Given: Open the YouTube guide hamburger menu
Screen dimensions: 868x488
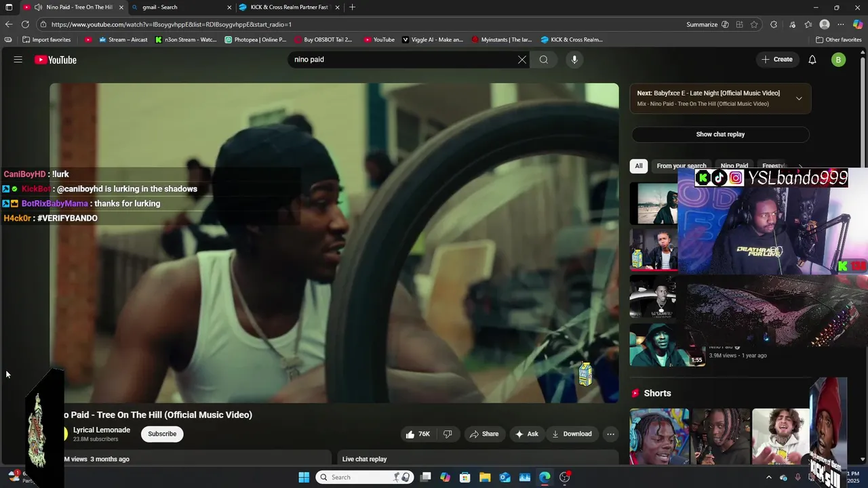Looking at the screenshot, I should click(x=18, y=60).
